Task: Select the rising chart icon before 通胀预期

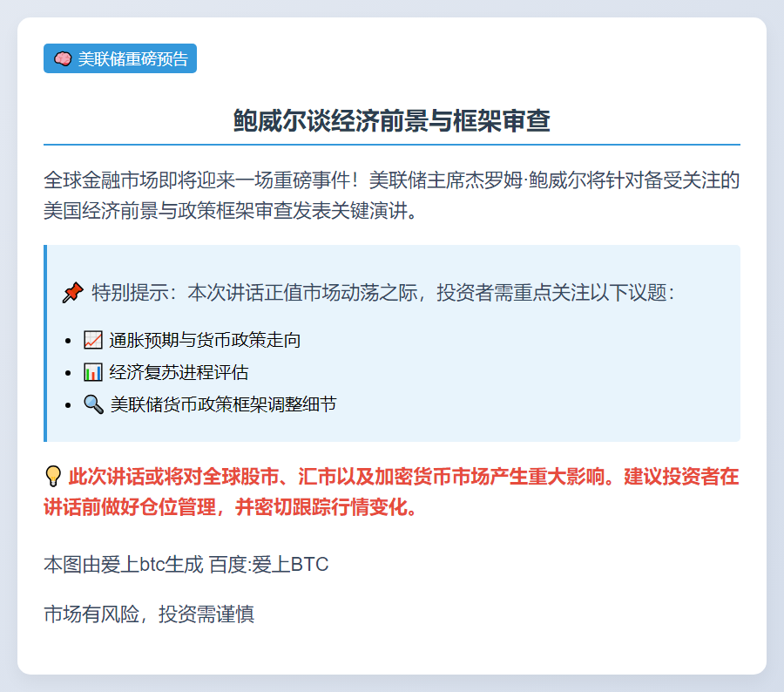Action: 92,340
